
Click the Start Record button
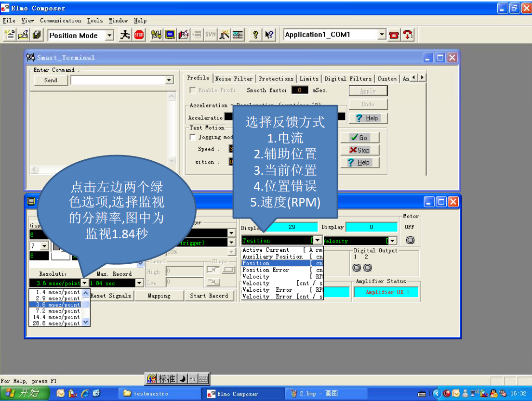(x=209, y=296)
